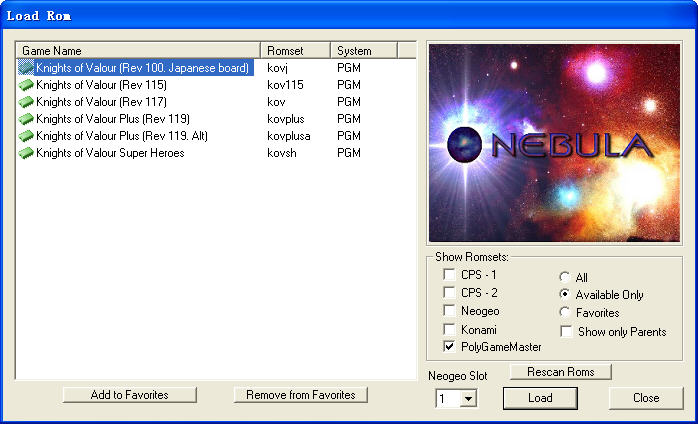Enable the CPS - 2 checkbox
698x424 pixels.
(x=449, y=293)
